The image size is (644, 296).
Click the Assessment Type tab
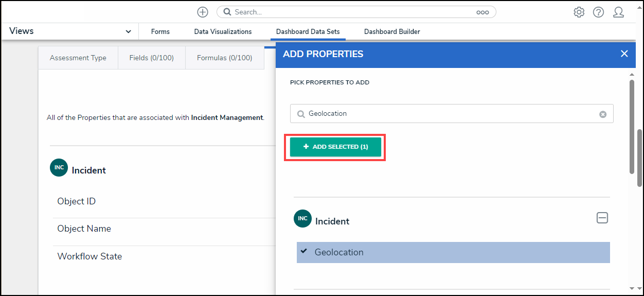(78, 58)
